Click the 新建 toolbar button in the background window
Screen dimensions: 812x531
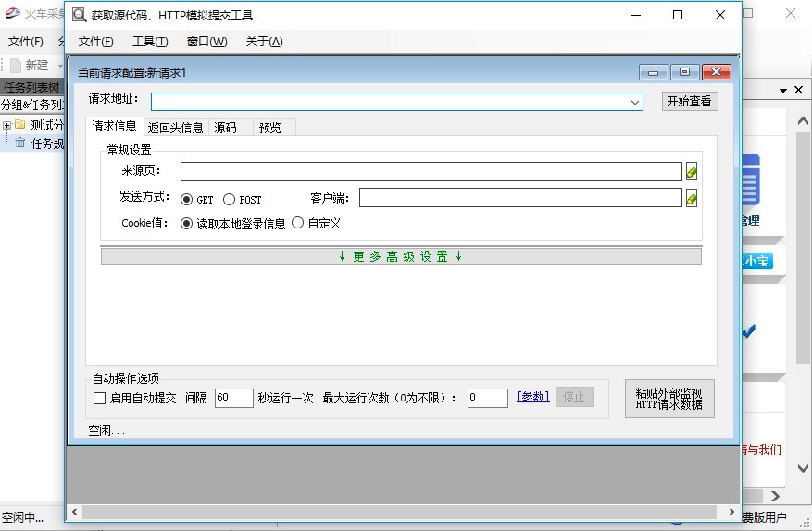(31, 65)
